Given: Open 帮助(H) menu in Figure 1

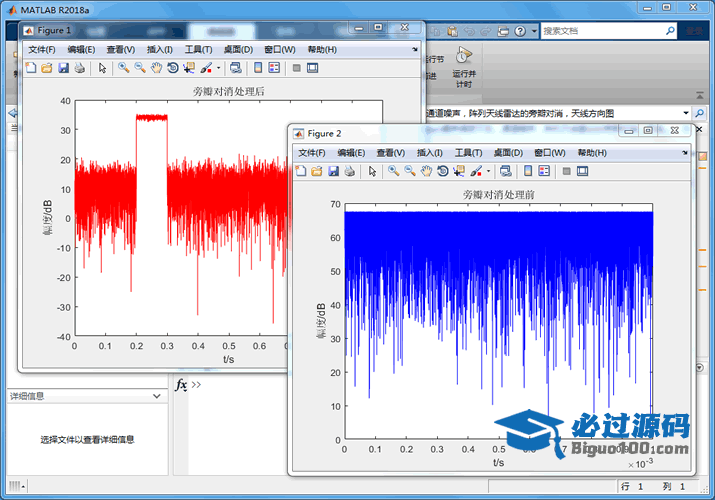Looking at the screenshot, I should (322, 50).
